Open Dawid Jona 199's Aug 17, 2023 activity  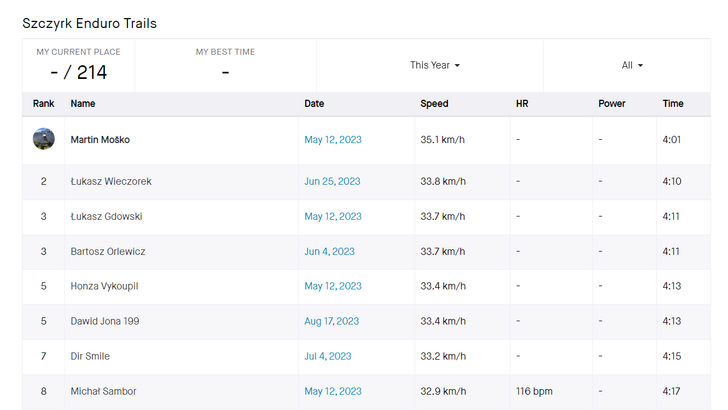[332, 321]
